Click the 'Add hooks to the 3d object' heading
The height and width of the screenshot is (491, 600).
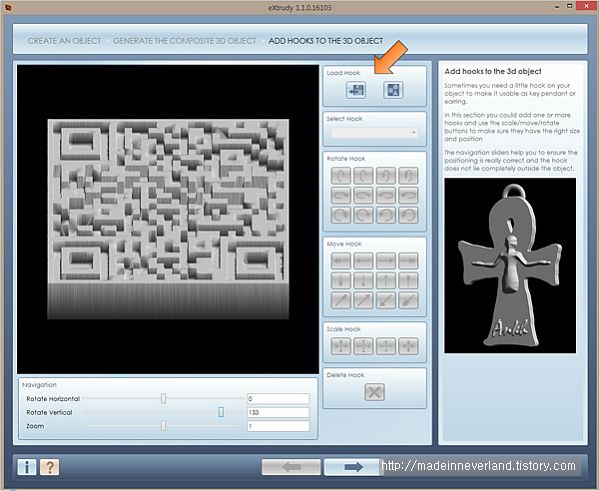[493, 71]
